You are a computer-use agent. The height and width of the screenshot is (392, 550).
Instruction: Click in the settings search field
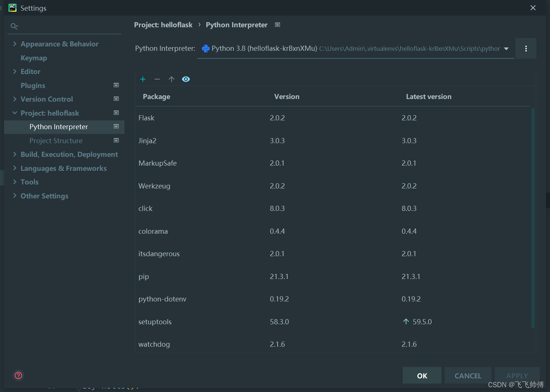coord(64,26)
